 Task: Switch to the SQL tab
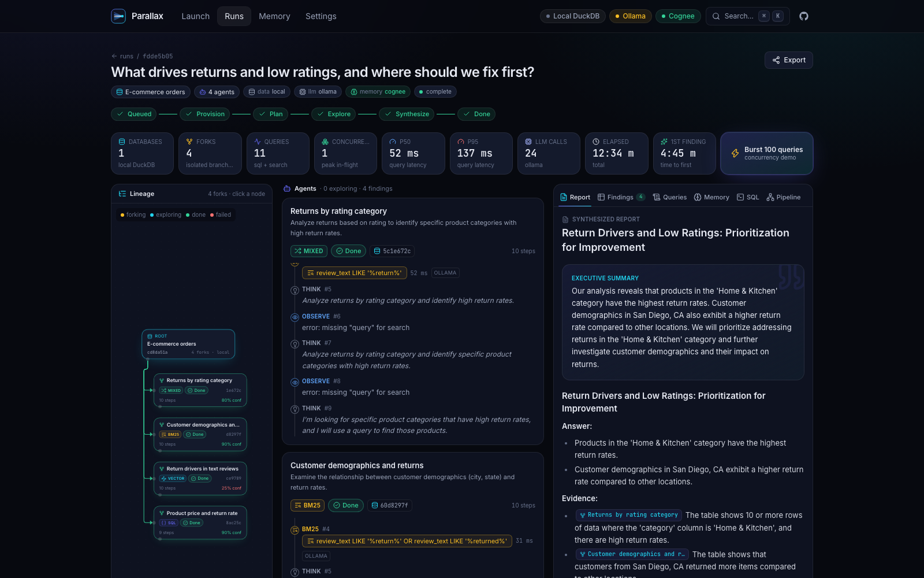tap(748, 197)
